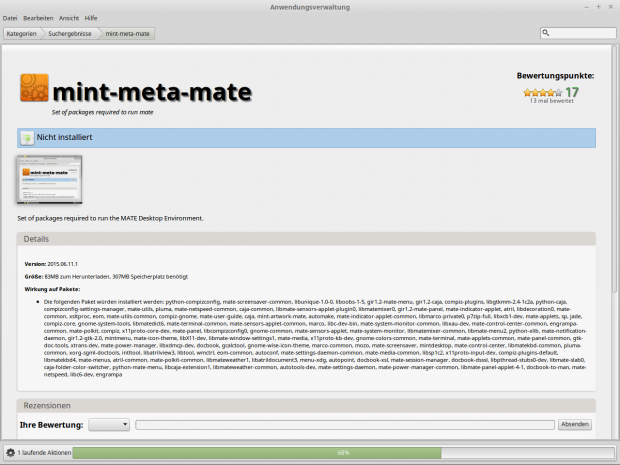Maximize the Anwendungsverwaltung window
The width and height of the screenshot is (620, 465).
[x=599, y=7]
